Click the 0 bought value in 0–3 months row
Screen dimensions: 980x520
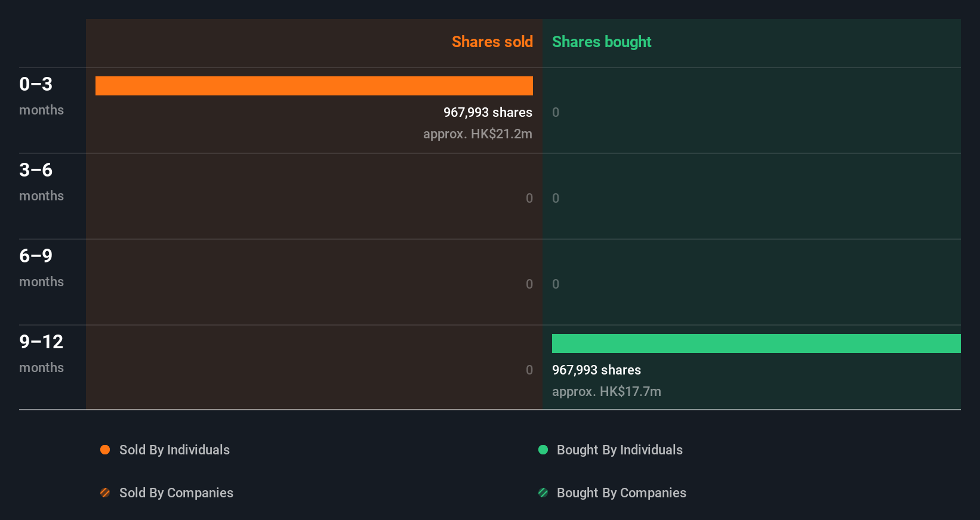click(x=556, y=112)
